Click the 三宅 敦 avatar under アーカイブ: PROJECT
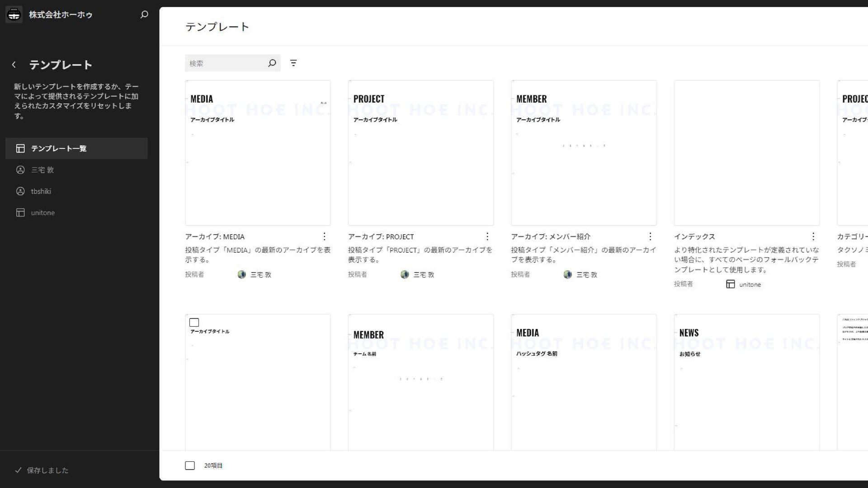This screenshot has width=868, height=488. pos(405,274)
